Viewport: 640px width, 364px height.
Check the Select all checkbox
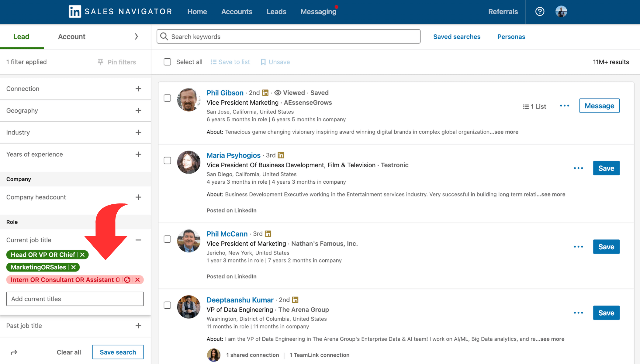(x=167, y=62)
